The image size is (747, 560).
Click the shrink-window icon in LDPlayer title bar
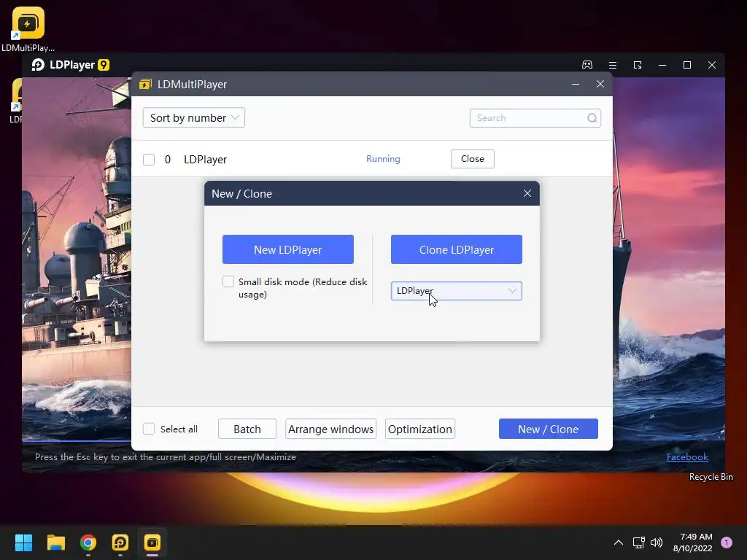point(638,65)
